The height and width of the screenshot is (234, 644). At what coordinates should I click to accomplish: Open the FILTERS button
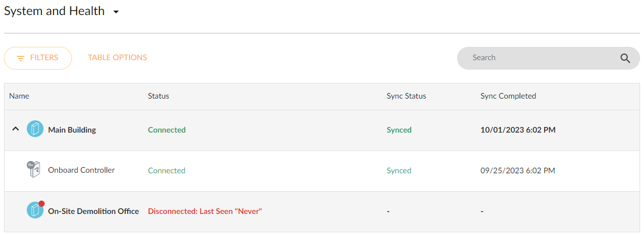pyautogui.click(x=38, y=58)
